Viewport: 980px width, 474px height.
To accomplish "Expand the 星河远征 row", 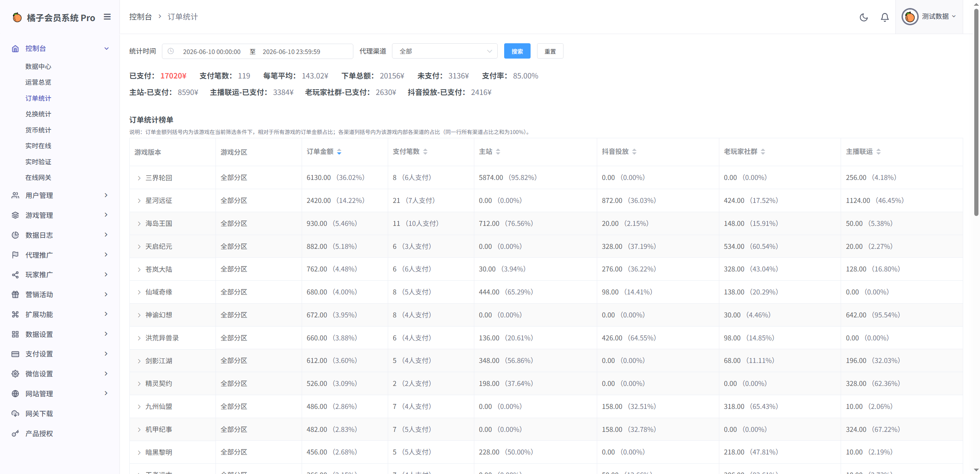I will 139,201.
